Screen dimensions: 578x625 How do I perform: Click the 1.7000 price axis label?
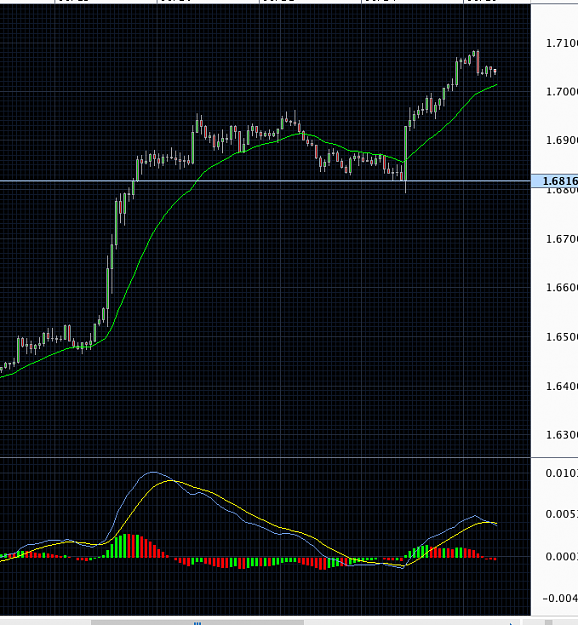pyautogui.click(x=562, y=92)
